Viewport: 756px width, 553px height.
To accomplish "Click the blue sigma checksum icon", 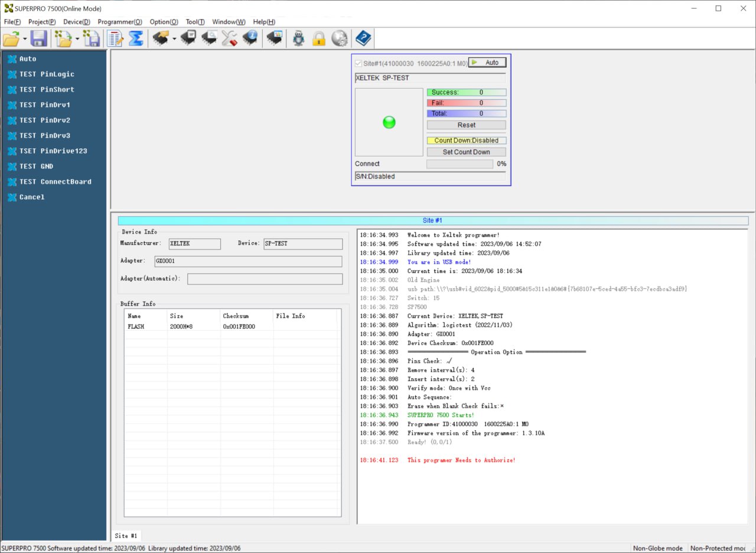I will (136, 39).
